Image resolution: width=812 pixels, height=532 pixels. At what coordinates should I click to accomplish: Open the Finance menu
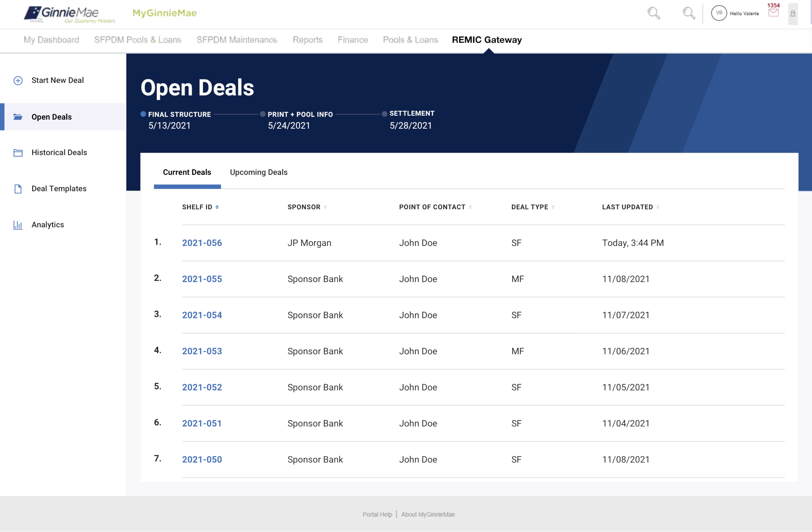tap(353, 40)
